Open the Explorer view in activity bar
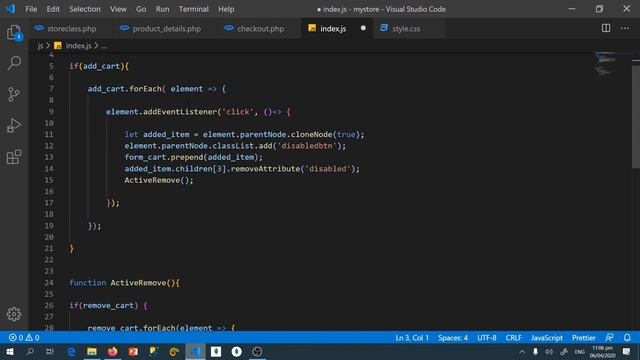 pos(14,32)
